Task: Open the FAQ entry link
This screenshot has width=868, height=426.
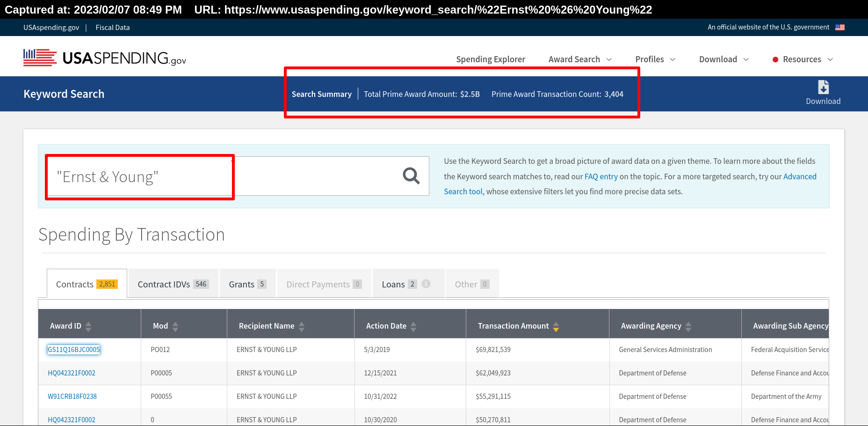Action: pyautogui.click(x=601, y=176)
